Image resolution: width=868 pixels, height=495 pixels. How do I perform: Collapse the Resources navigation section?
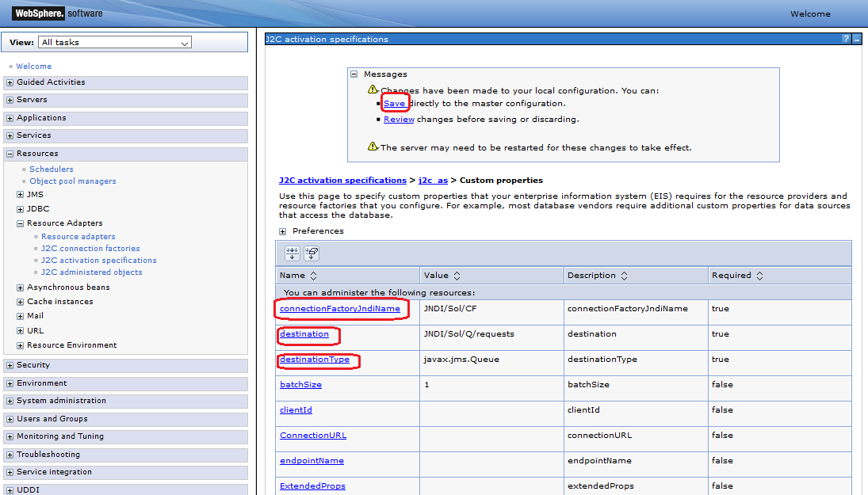(10, 154)
